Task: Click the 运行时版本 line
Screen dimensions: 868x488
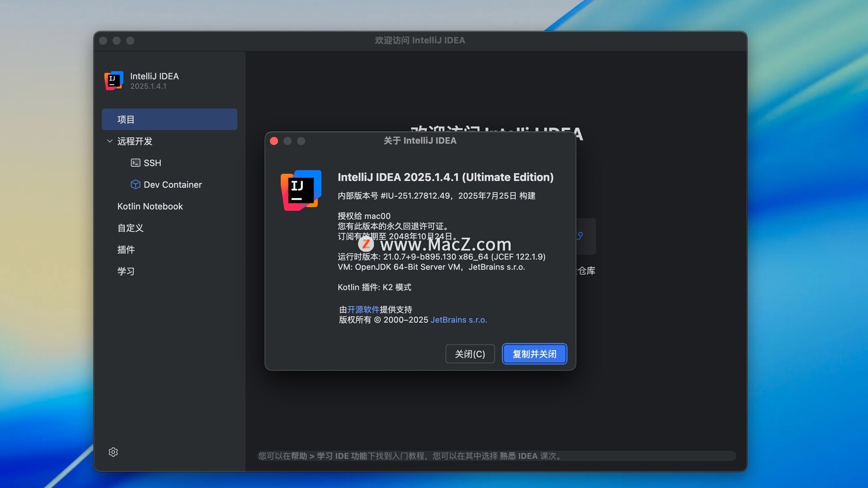Action: [441, 257]
